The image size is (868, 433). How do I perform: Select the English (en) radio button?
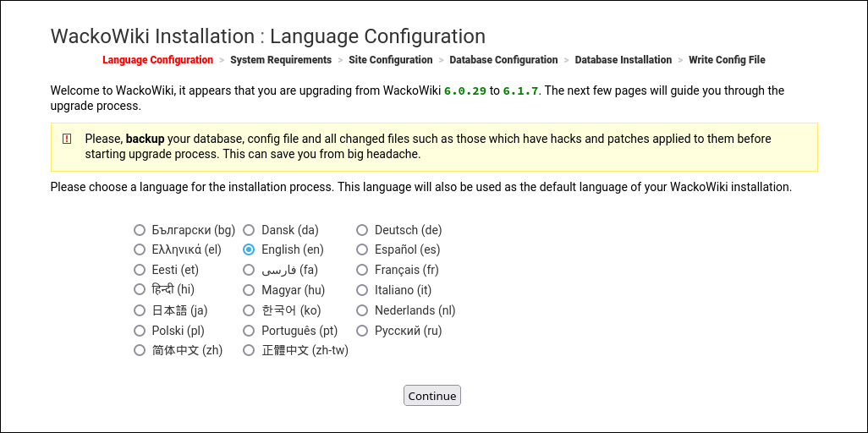[x=249, y=249]
